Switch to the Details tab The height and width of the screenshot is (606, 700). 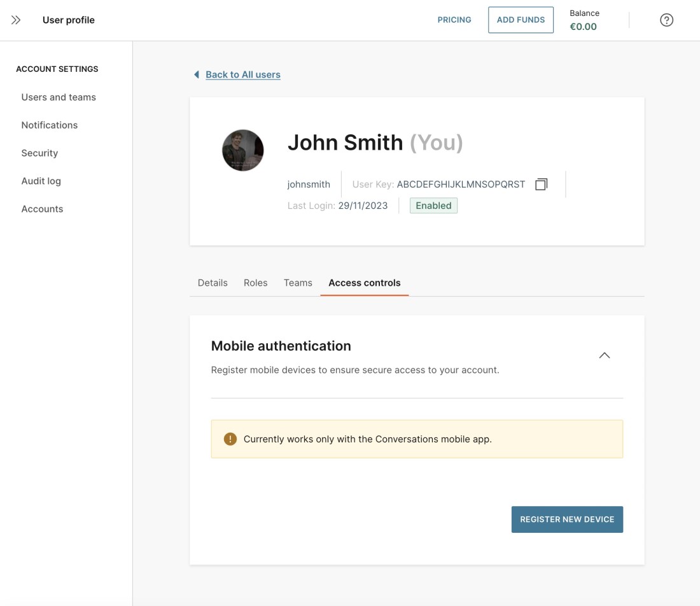pos(213,283)
